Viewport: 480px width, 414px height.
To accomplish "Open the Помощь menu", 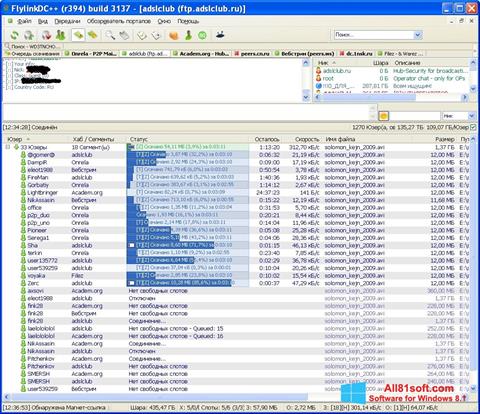I will pyautogui.click(x=188, y=21).
